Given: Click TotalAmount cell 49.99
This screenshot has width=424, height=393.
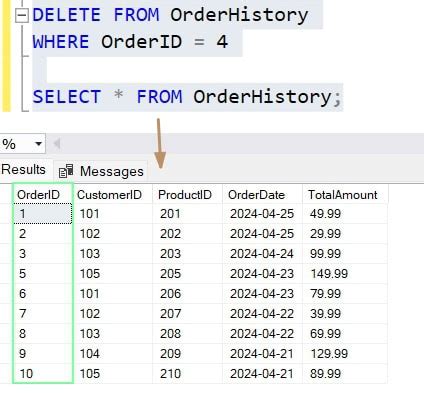Looking at the screenshot, I should (x=345, y=214).
